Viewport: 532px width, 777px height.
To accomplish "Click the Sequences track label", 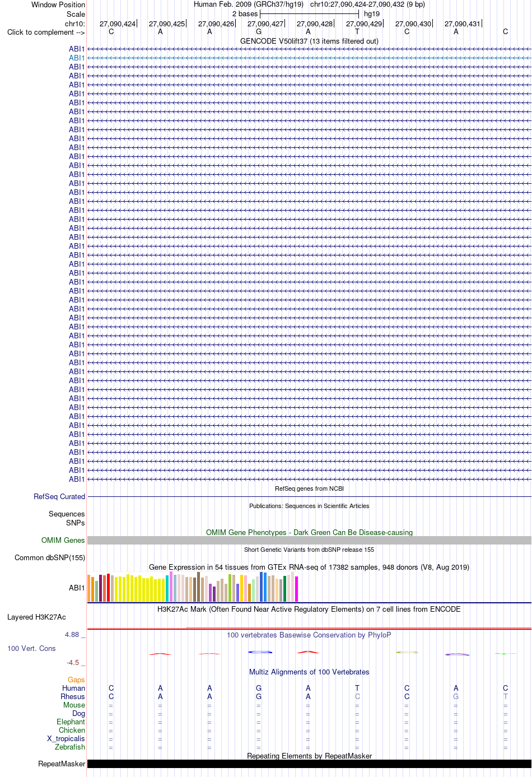I will 67,514.
